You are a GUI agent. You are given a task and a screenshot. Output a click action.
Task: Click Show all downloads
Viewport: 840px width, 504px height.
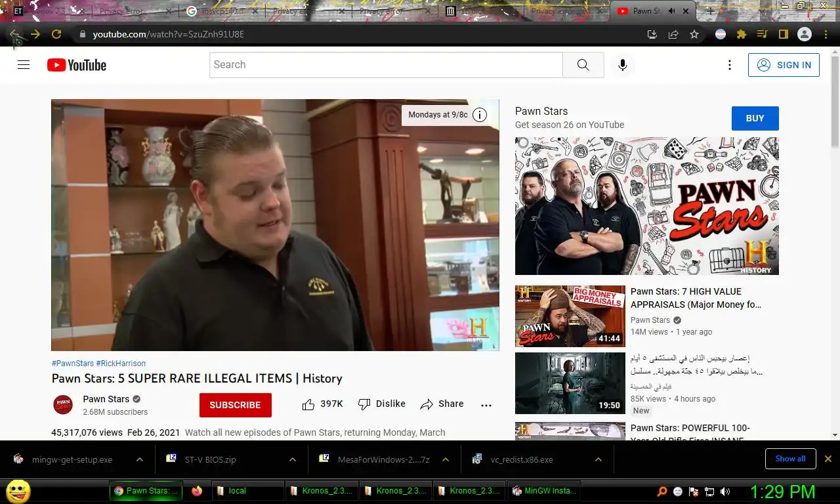click(x=790, y=459)
